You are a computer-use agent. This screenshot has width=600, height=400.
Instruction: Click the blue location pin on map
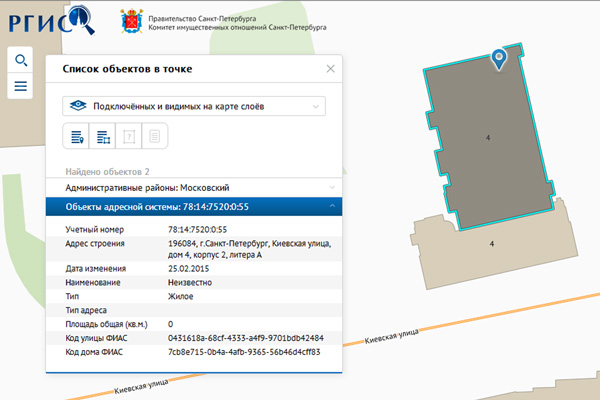[x=499, y=59]
